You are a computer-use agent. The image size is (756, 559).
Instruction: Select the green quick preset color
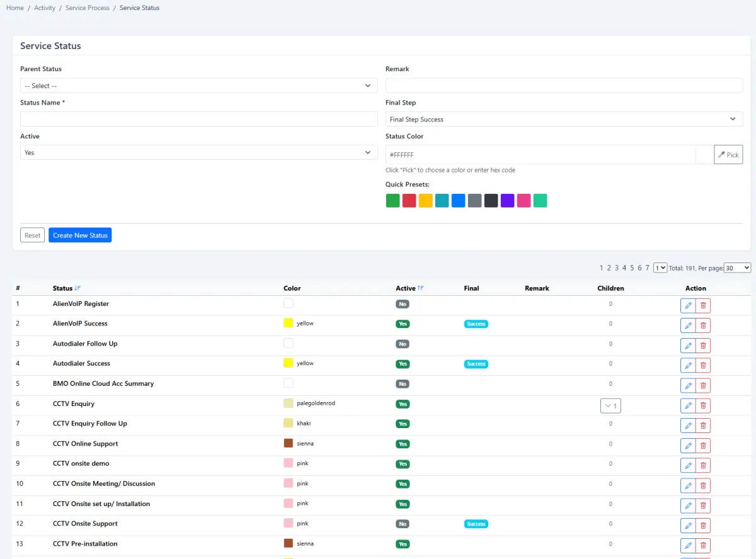[392, 201]
